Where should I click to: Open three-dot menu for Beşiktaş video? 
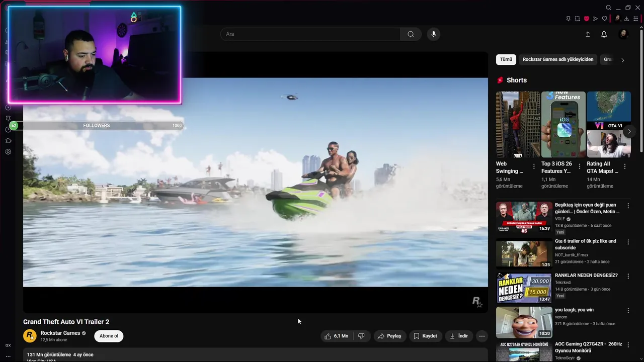628,206
